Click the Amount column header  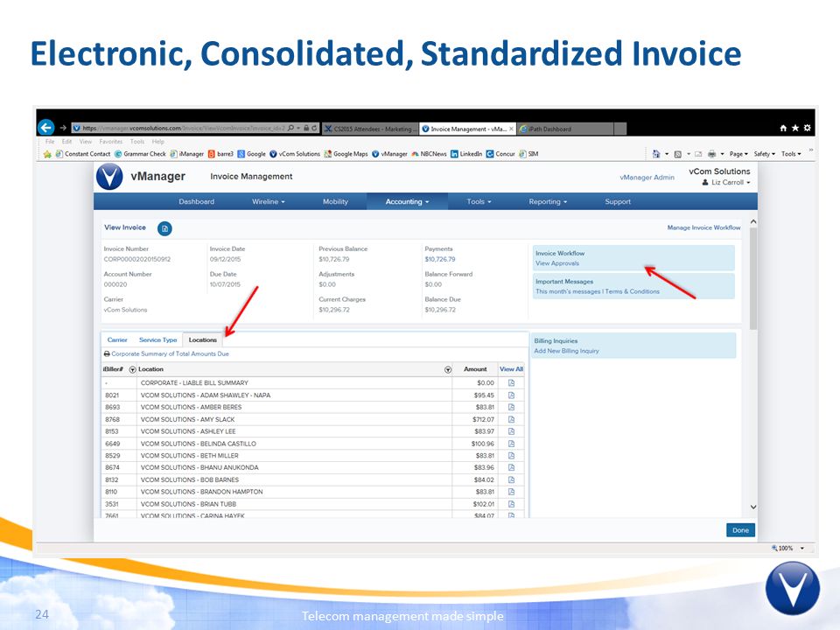pyautogui.click(x=475, y=369)
